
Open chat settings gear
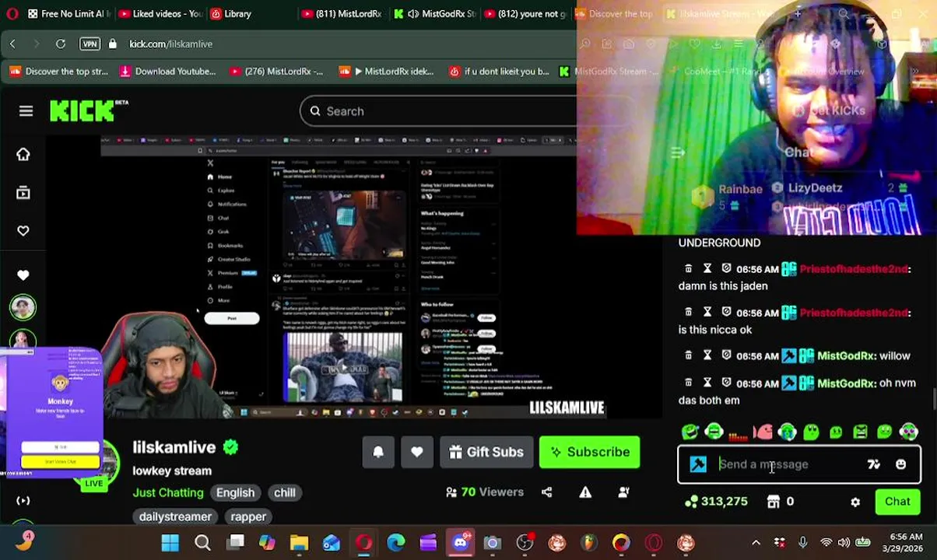pyautogui.click(x=855, y=502)
